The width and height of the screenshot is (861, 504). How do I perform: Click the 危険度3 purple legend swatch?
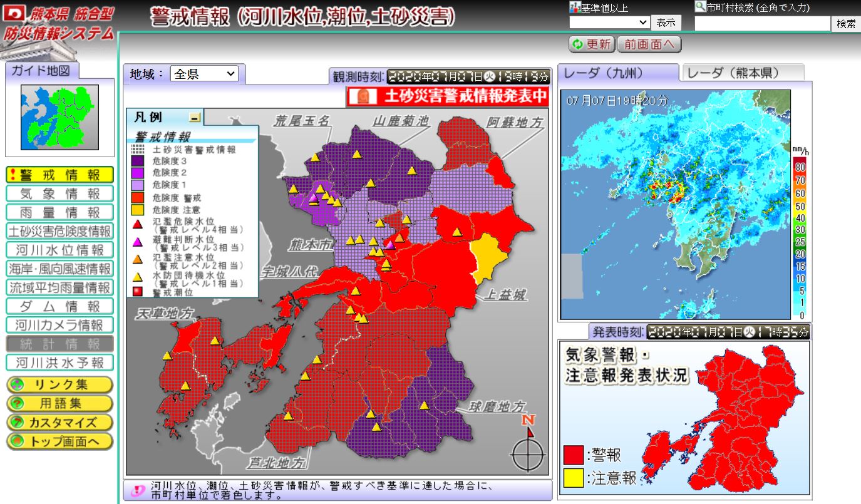pos(138,162)
